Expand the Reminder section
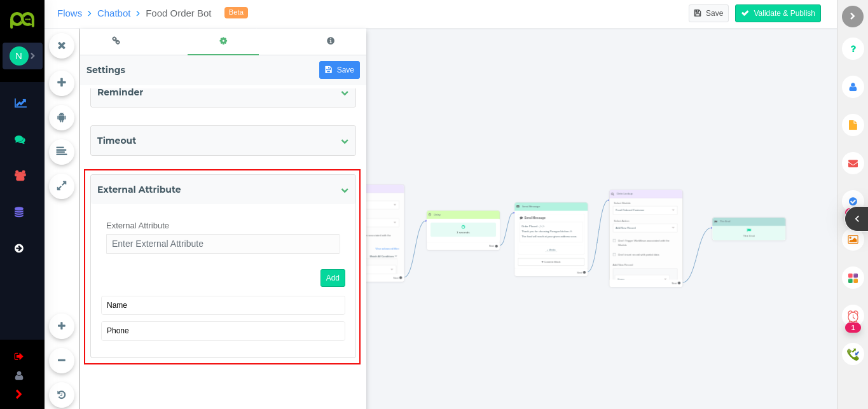The height and width of the screenshot is (409, 868). (344, 93)
